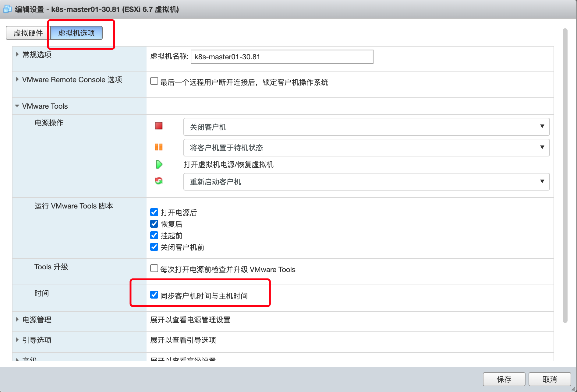The width and height of the screenshot is (577, 392).
Task: Open the 关闭客户机 dropdown
Action: (366, 127)
